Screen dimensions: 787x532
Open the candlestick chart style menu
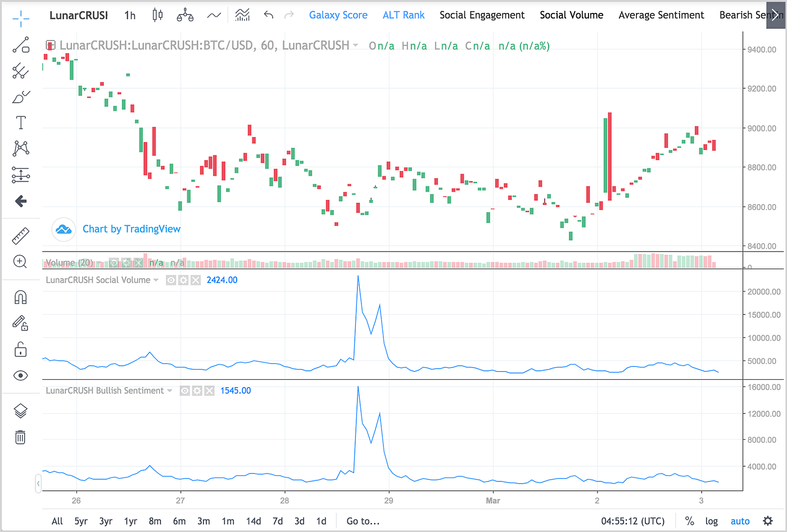[x=158, y=15]
